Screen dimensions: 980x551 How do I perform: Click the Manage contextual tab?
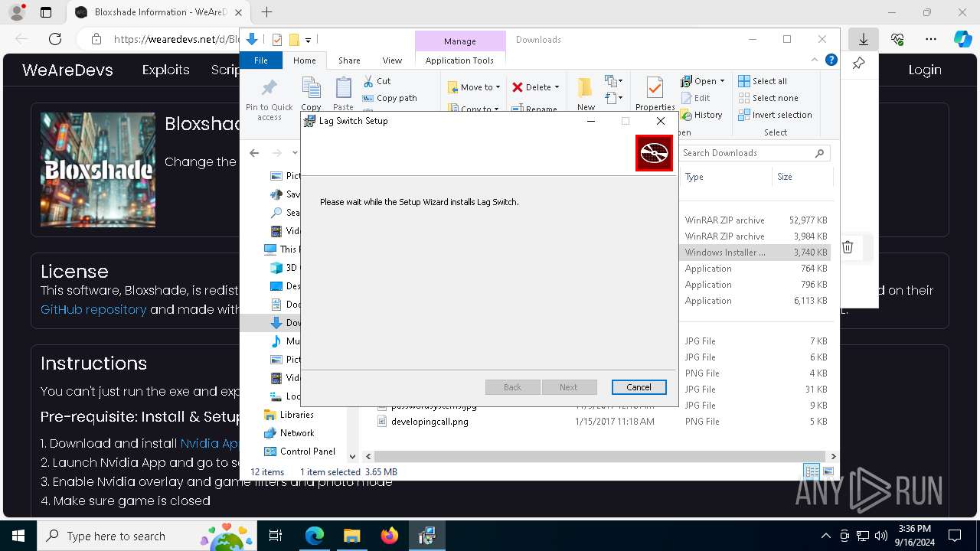(459, 41)
